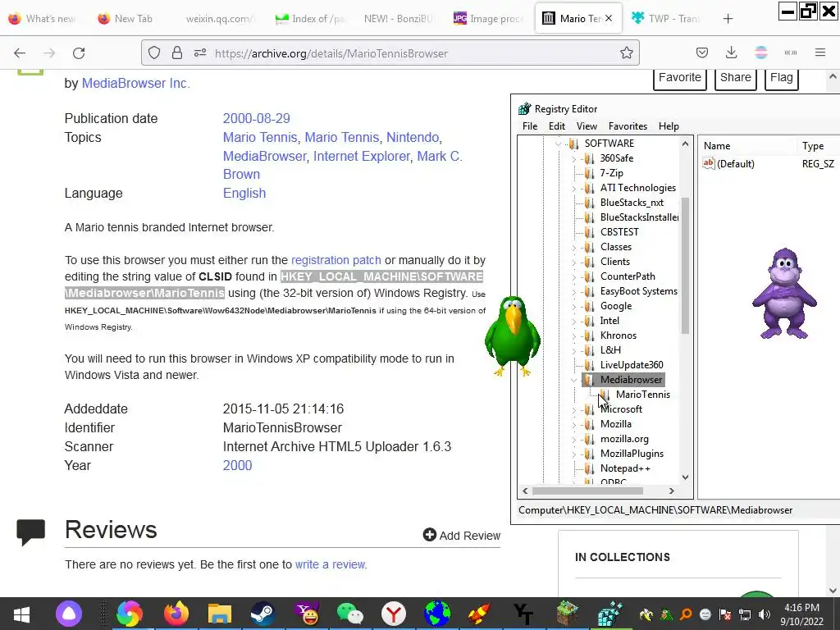Bookmark this page with the star
Screen dimensions: 840x630
coord(626,53)
